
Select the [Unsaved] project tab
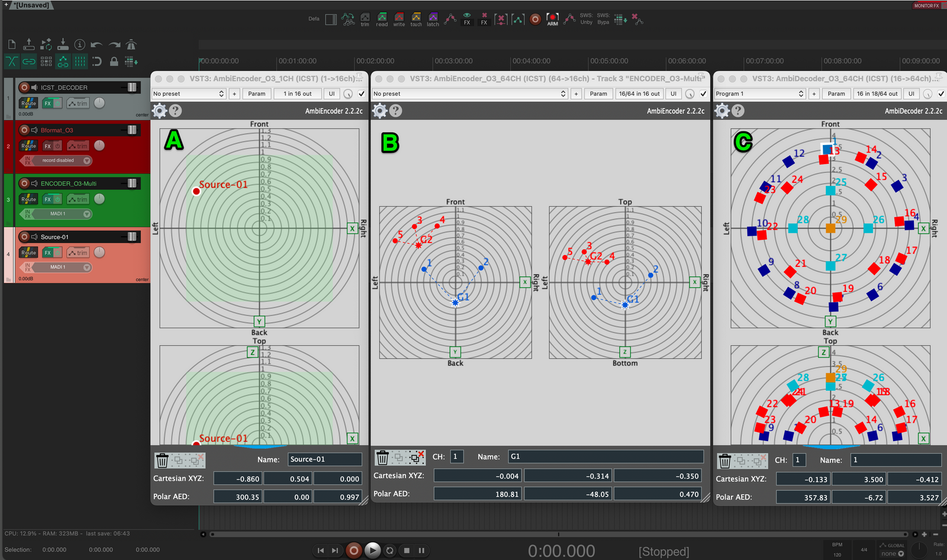coord(32,5)
